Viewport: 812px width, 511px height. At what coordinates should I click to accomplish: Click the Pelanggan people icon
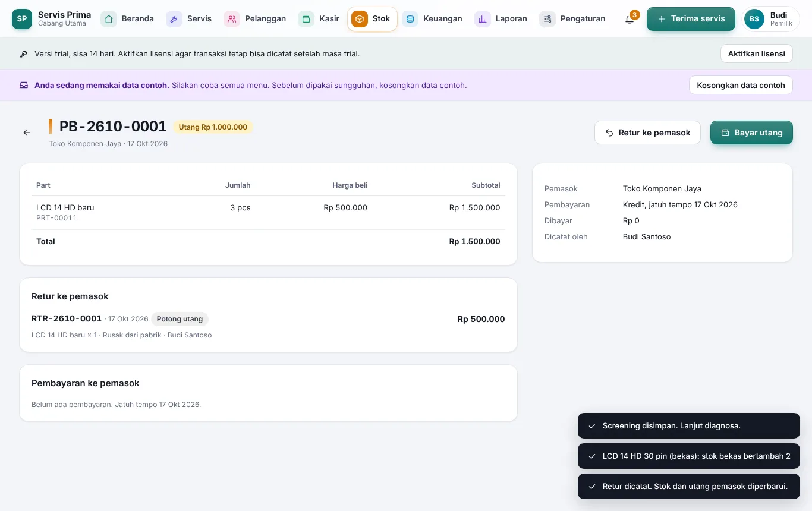click(x=232, y=19)
